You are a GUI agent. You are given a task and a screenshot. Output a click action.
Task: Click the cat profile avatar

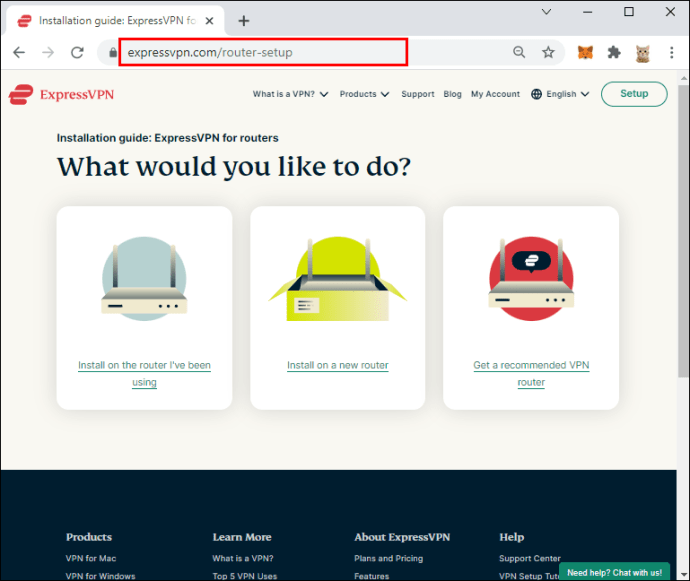[x=642, y=53]
